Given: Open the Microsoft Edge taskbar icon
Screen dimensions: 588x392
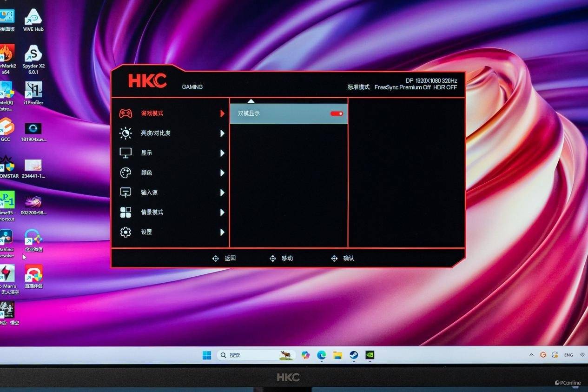Looking at the screenshot, I should (322, 355).
